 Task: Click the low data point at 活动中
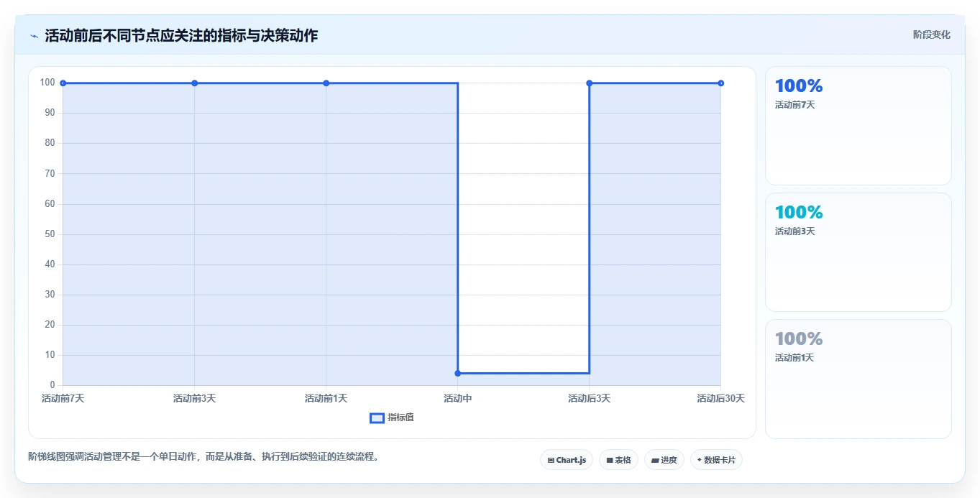pyautogui.click(x=458, y=373)
